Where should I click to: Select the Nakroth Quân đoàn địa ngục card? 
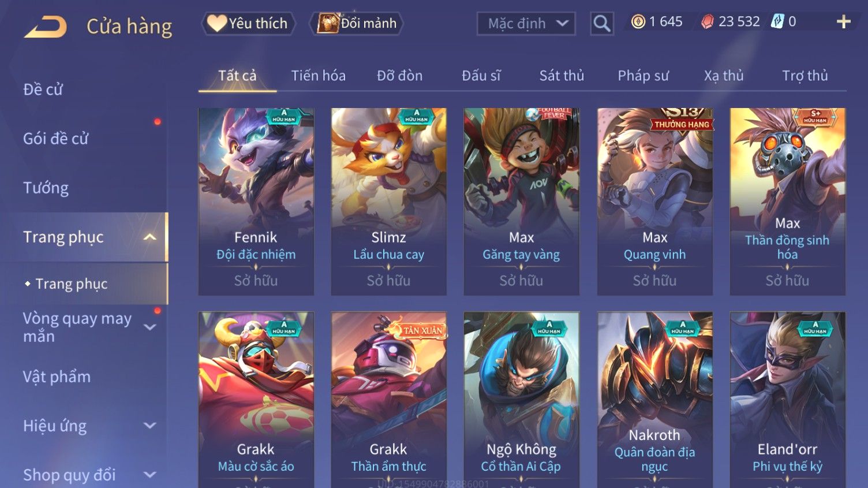point(654,400)
